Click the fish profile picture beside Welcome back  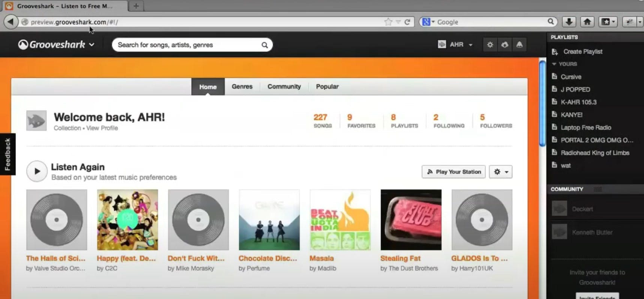tap(36, 120)
